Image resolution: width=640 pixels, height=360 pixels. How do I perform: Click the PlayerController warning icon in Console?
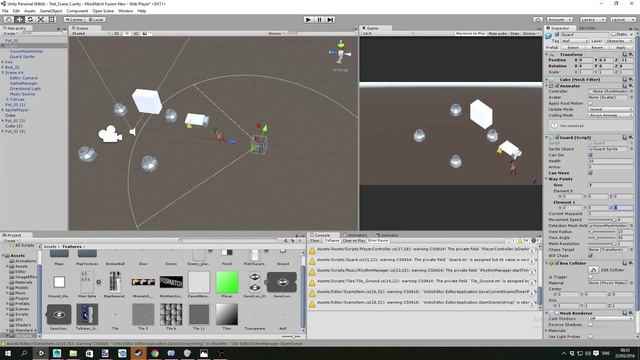[312, 251]
